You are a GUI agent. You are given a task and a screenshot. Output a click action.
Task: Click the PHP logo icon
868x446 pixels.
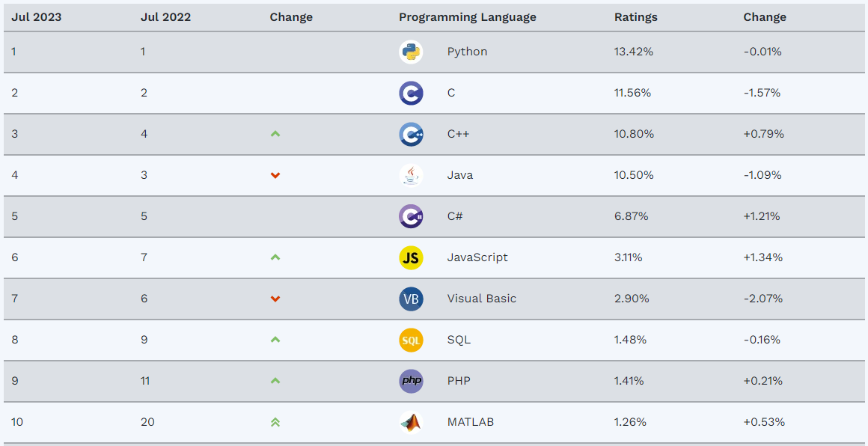pos(411,381)
